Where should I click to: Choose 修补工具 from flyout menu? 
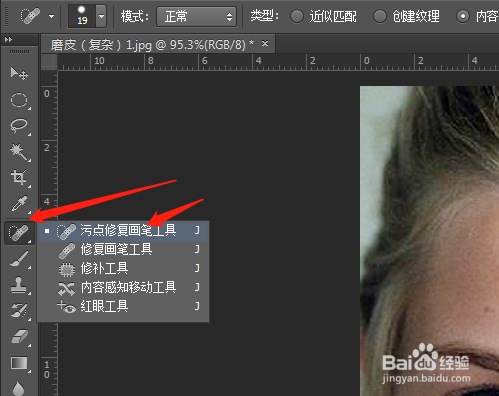[123, 269]
